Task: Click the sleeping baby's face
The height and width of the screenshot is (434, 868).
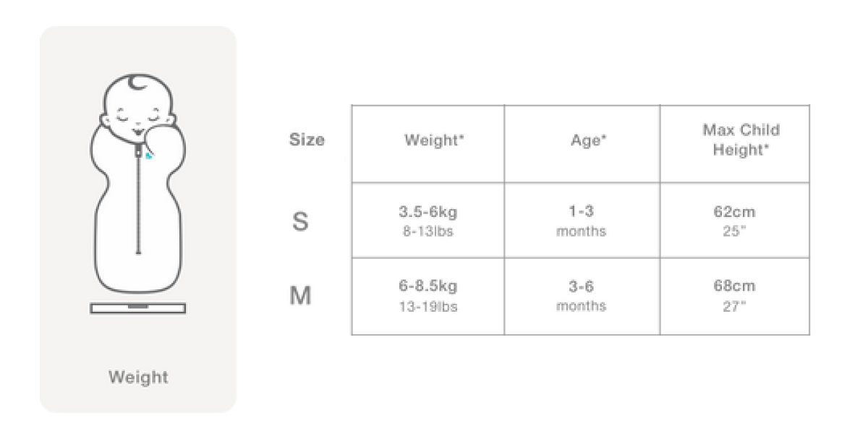Action: 137,116
